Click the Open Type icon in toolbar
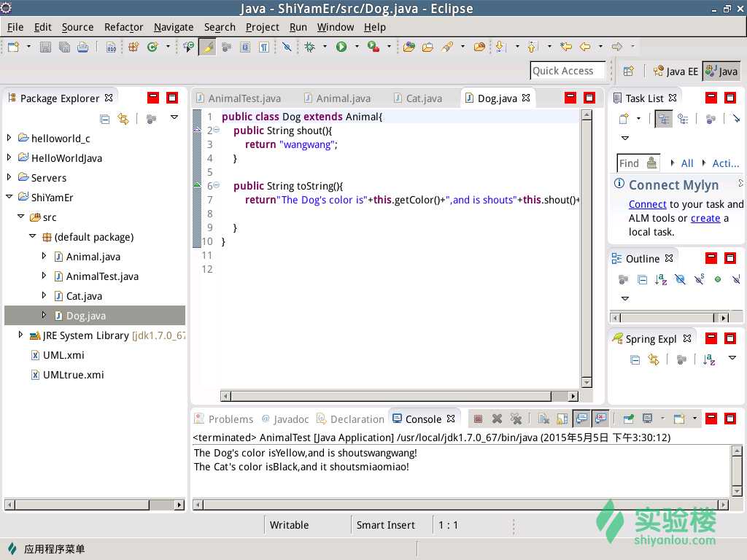Viewport: 747px width, 560px height. 409,47
